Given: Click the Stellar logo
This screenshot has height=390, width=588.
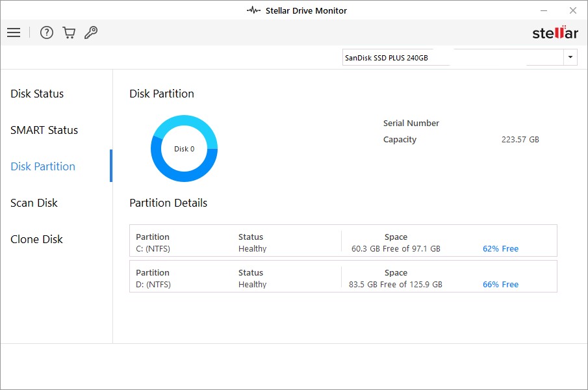Looking at the screenshot, I should 555,32.
